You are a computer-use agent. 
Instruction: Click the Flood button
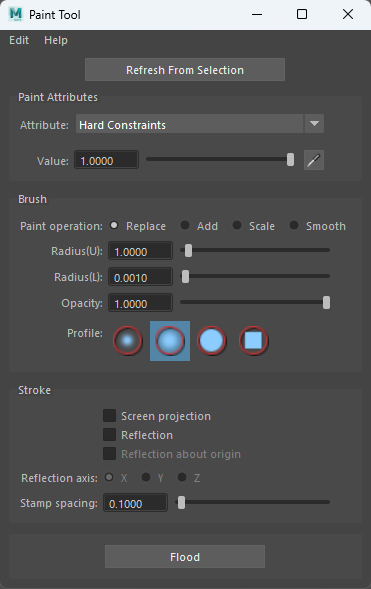[x=185, y=557]
